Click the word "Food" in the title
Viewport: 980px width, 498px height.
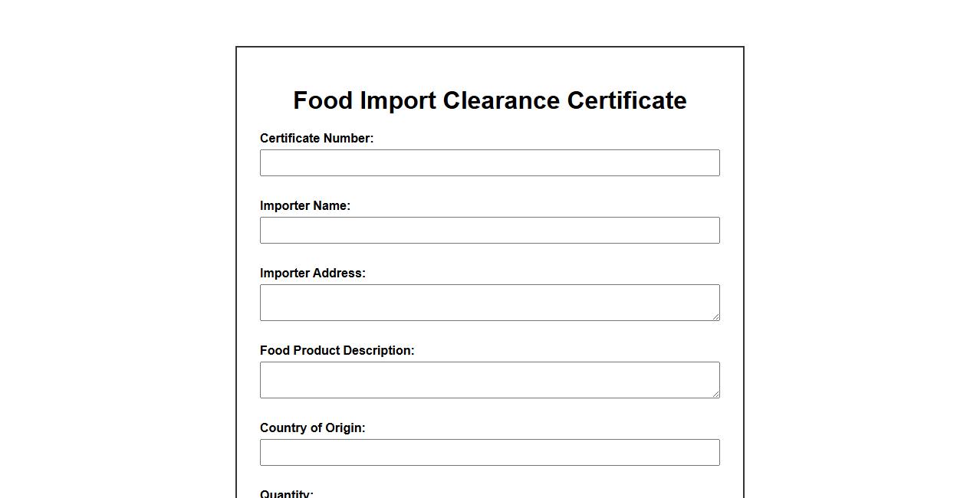pos(323,100)
